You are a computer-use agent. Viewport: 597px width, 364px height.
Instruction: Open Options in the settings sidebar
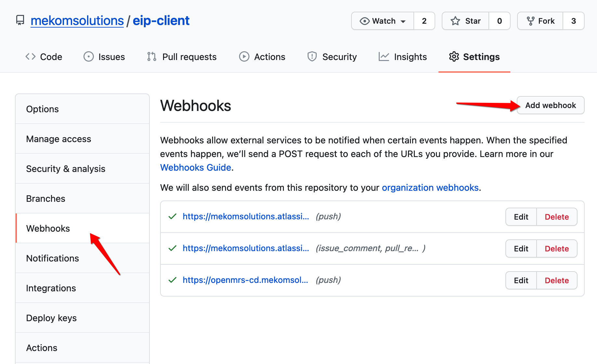point(83,109)
